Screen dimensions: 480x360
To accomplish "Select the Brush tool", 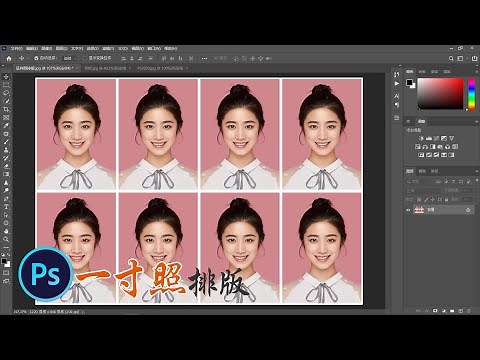I will coord(6,142).
